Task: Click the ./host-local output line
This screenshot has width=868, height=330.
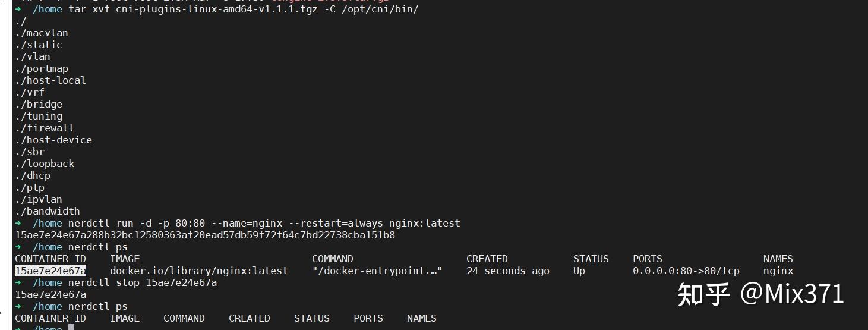Action: click(x=50, y=80)
